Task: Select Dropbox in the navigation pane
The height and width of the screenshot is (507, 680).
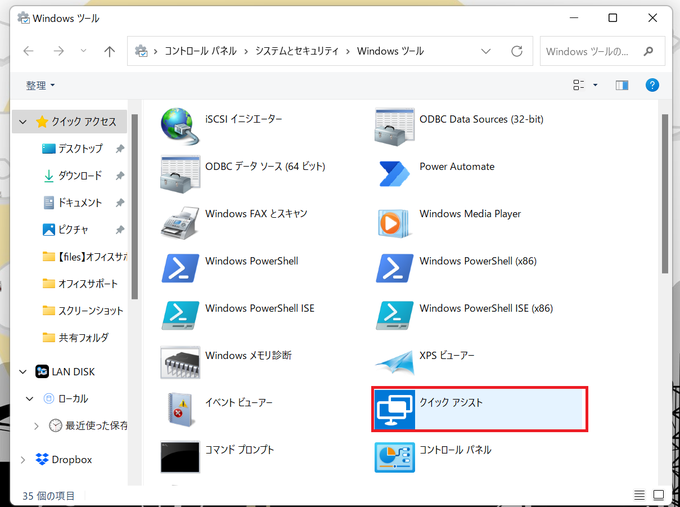Action: pos(64,460)
